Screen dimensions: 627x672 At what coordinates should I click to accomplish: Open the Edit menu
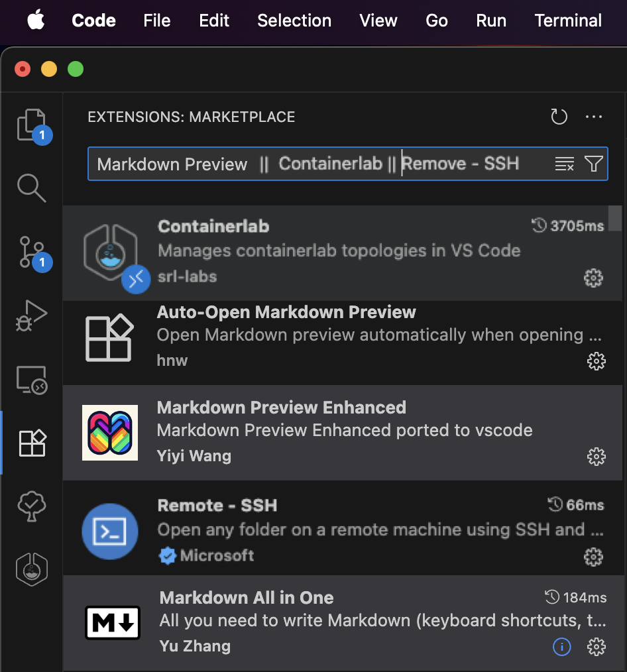tap(214, 20)
